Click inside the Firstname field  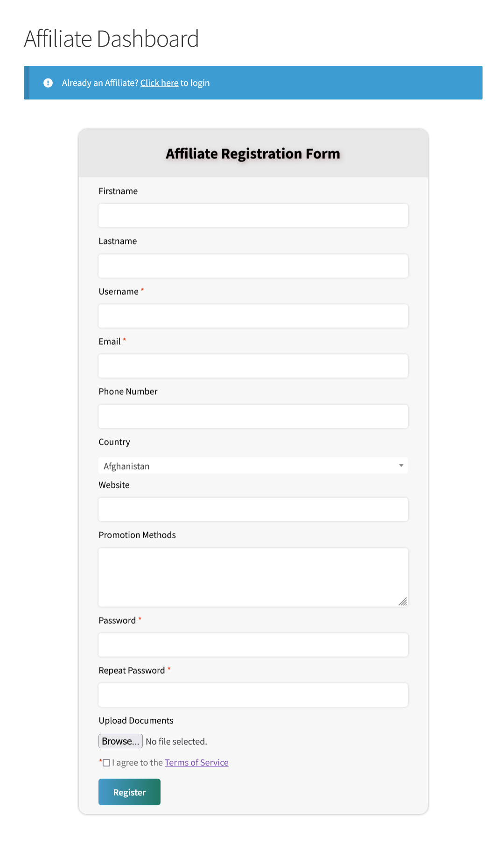point(252,215)
